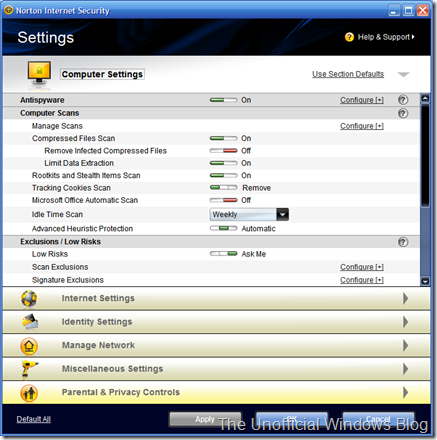Click Configure link for Scan Exclusions
The image size is (437, 440).
tap(362, 267)
